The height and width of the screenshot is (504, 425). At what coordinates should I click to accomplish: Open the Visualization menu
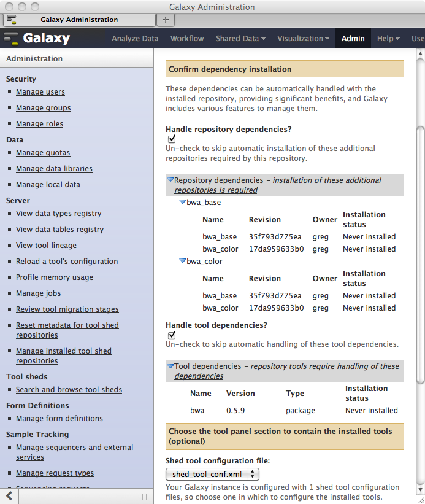point(303,38)
